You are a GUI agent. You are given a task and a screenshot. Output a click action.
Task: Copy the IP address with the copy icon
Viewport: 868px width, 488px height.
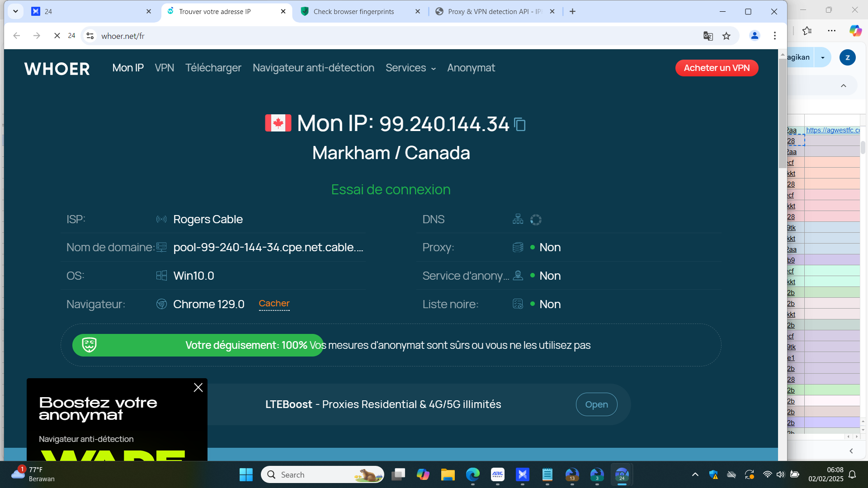point(520,124)
